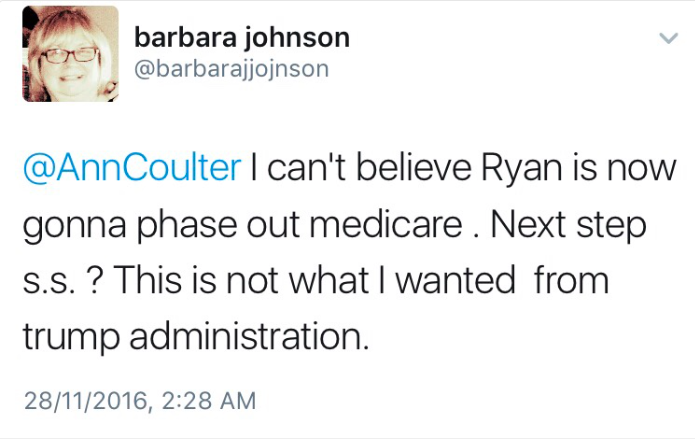Image resolution: width=695 pixels, height=440 pixels.
Task: Click the words "is now" in the tweet
Action: pos(640,166)
